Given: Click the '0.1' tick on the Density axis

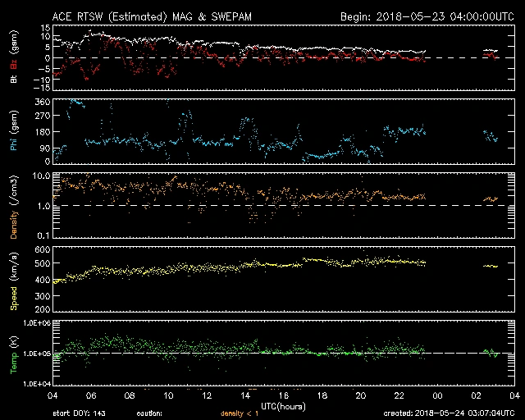Looking at the screenshot, I should coord(43,235).
